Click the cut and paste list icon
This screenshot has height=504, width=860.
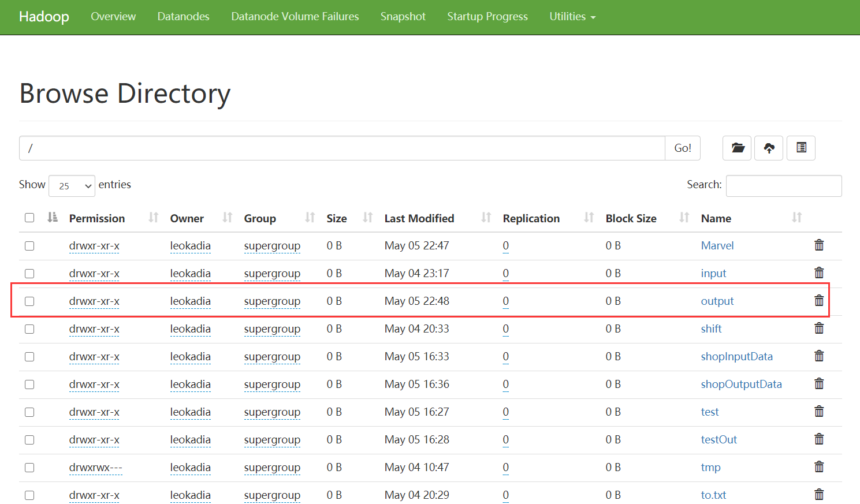801,148
